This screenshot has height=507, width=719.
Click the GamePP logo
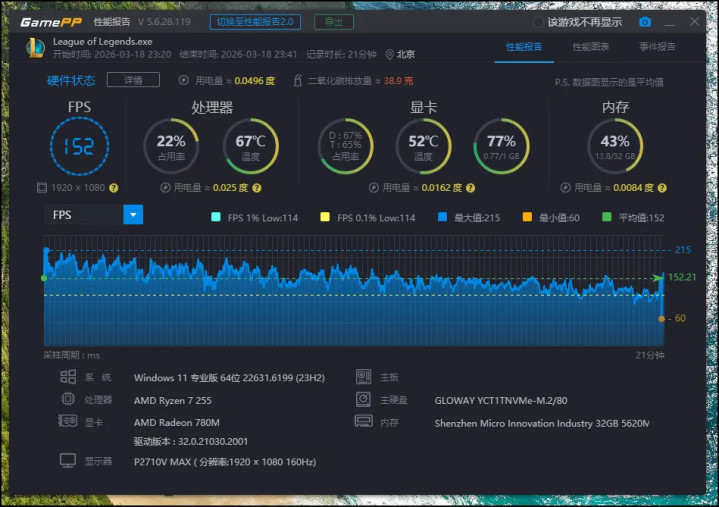click(51, 22)
